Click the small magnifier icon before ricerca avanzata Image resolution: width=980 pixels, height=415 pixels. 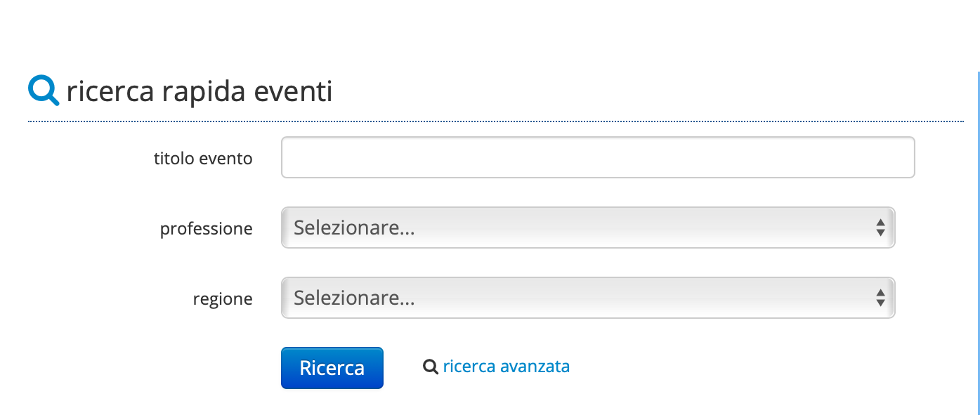coord(431,367)
